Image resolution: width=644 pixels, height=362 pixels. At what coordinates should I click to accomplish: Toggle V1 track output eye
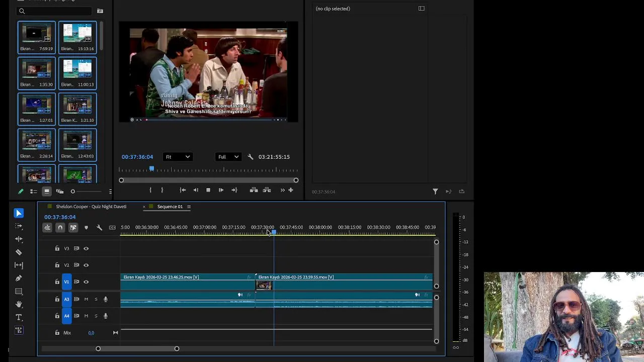click(86, 282)
